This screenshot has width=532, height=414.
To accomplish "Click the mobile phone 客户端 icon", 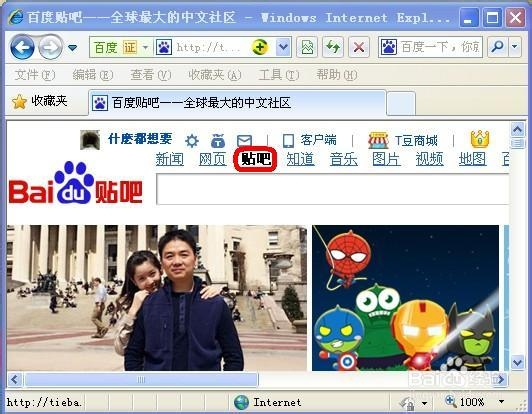I will (288, 140).
